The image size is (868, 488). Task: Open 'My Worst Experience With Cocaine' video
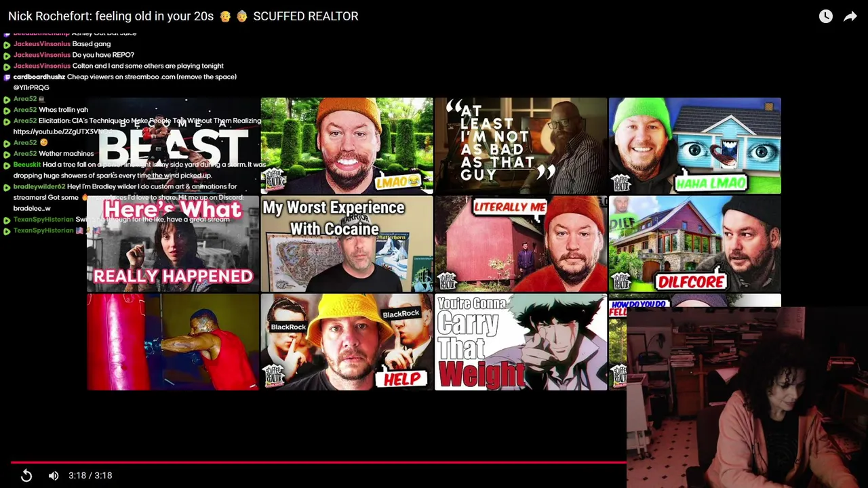[347, 244]
